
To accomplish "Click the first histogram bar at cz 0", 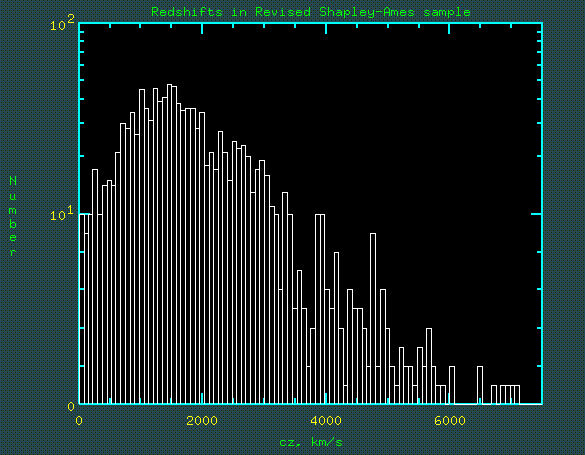I will click(82, 309).
